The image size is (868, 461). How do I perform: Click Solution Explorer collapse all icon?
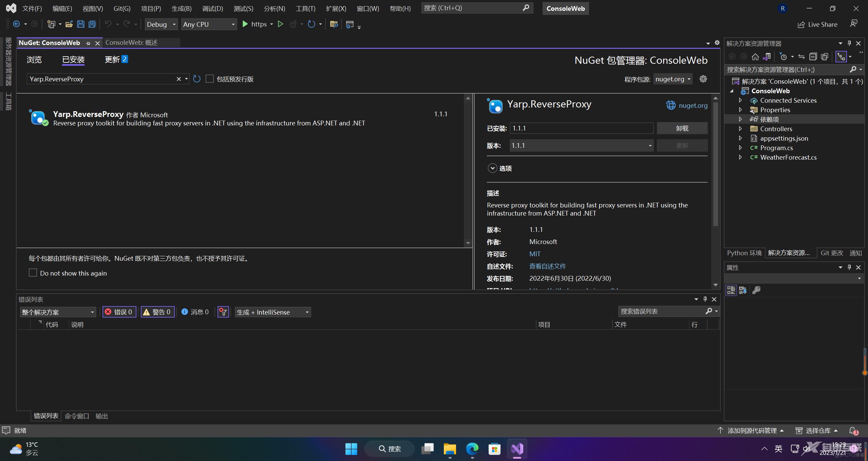tap(813, 57)
